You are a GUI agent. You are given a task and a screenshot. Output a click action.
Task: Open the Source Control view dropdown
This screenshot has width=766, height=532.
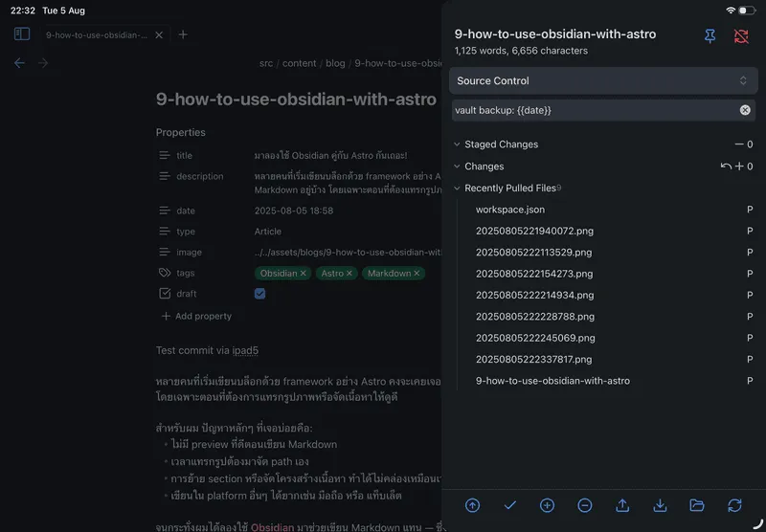[603, 80]
